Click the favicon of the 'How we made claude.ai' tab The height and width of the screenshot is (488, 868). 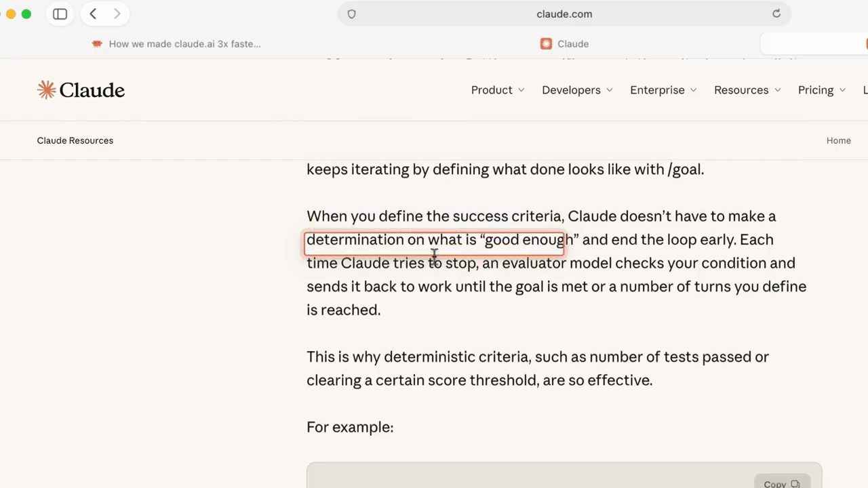(x=97, y=43)
